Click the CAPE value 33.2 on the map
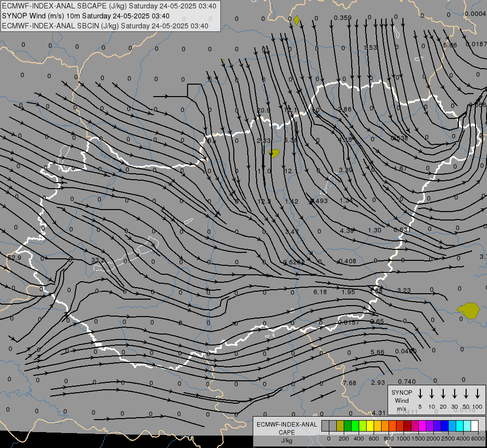 [x=98, y=260]
